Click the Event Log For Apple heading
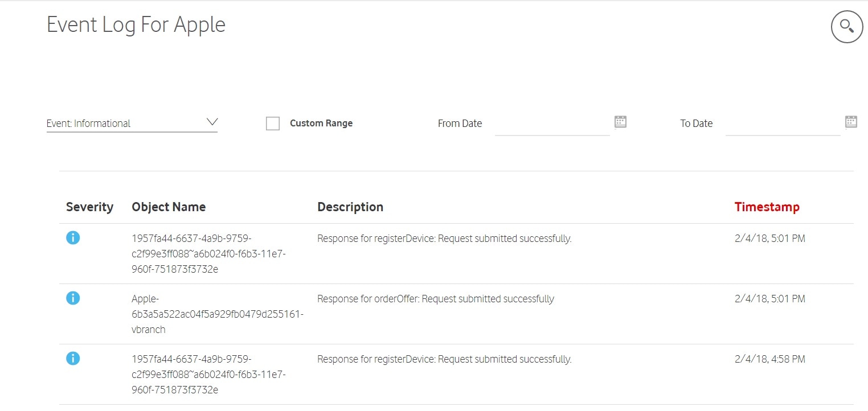Image resolution: width=868 pixels, height=411 pixels. [x=136, y=25]
